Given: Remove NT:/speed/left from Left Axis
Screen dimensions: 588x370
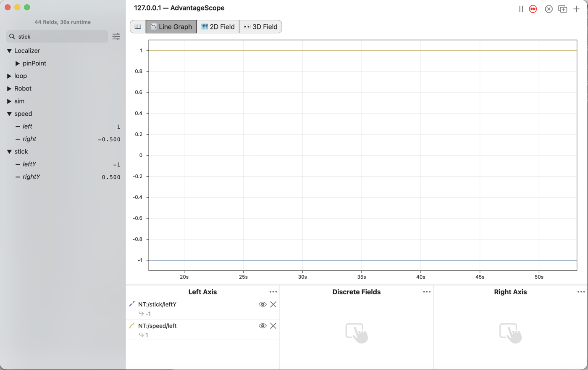Looking at the screenshot, I should click(x=273, y=326).
